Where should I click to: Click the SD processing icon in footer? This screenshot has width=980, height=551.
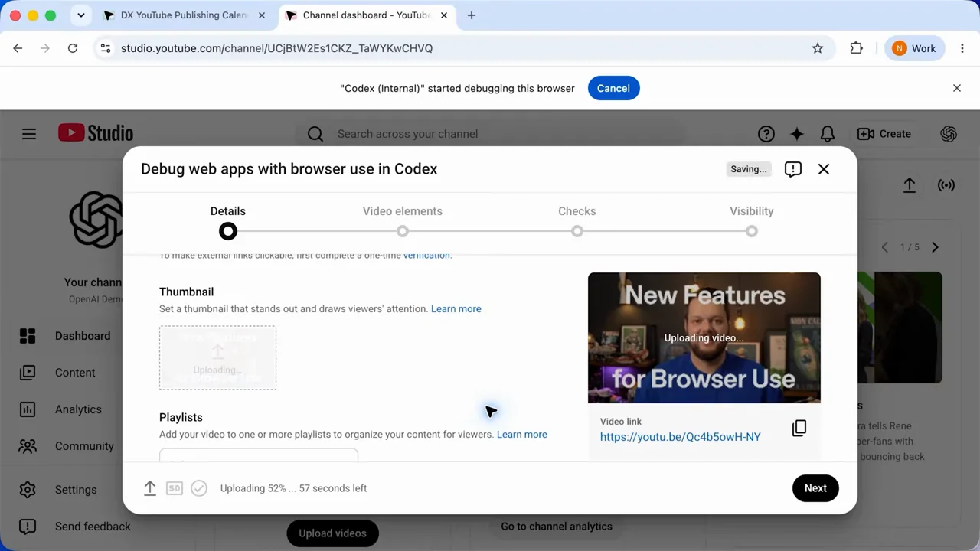tap(175, 488)
